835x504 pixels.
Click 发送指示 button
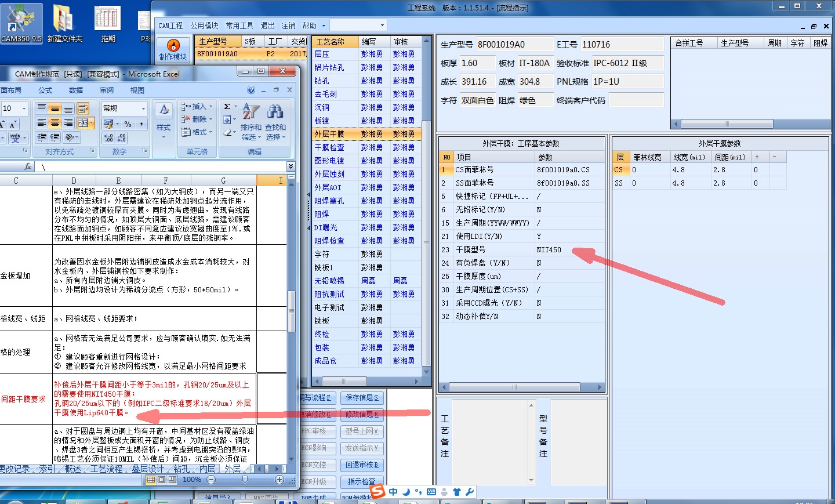(x=362, y=448)
